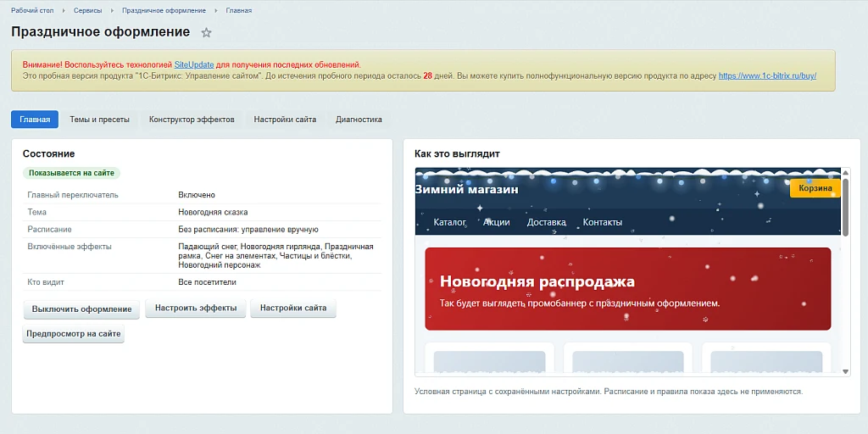This screenshot has width=868, height=434.
Task: Go to Настройки сайта tab
Action: tap(285, 119)
